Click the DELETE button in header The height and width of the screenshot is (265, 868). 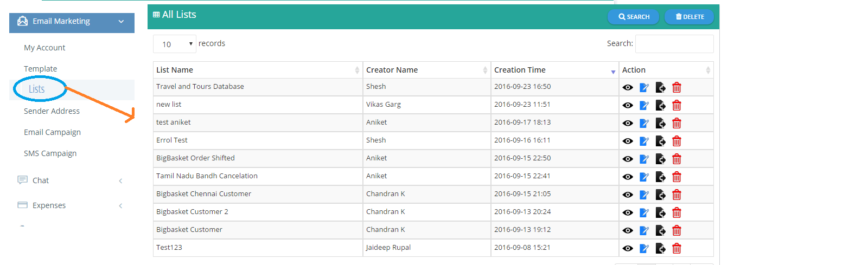tap(689, 17)
